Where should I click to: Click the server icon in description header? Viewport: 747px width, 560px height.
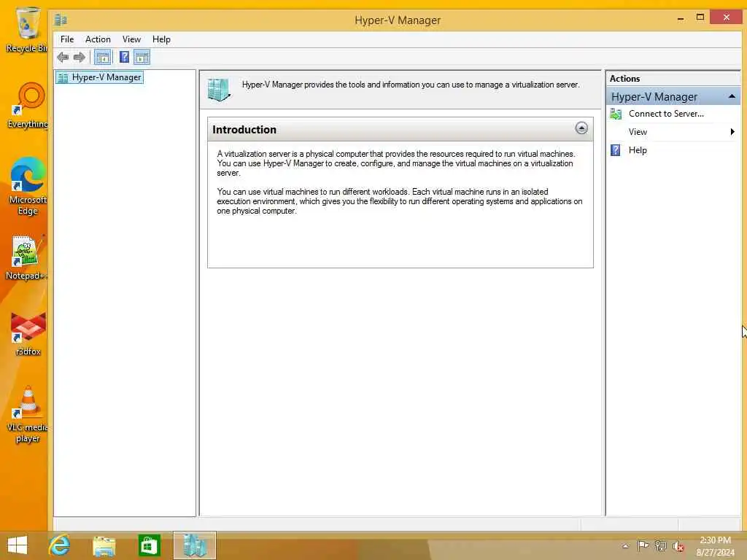(219, 90)
